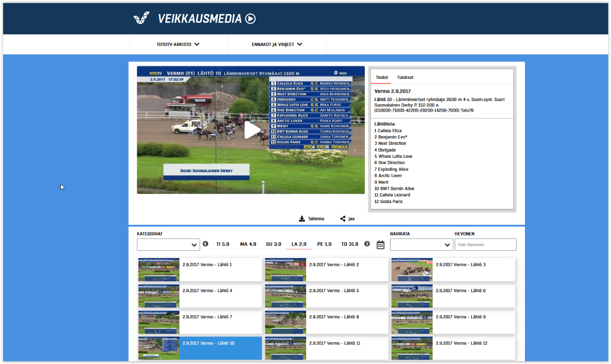Click the 'Lähtölista:' label
Screen dimensions: 611x364
pyautogui.click(x=385, y=124)
